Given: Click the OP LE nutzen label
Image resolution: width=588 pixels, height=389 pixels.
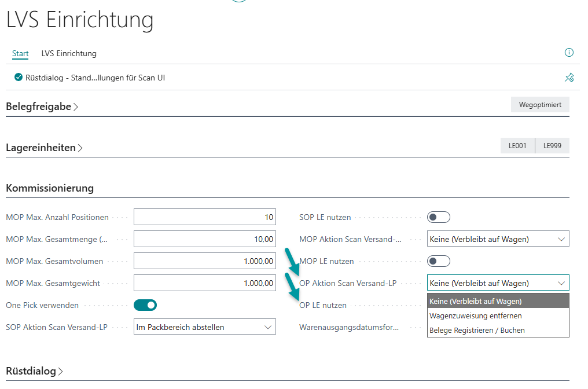Looking at the screenshot, I should tap(323, 305).
